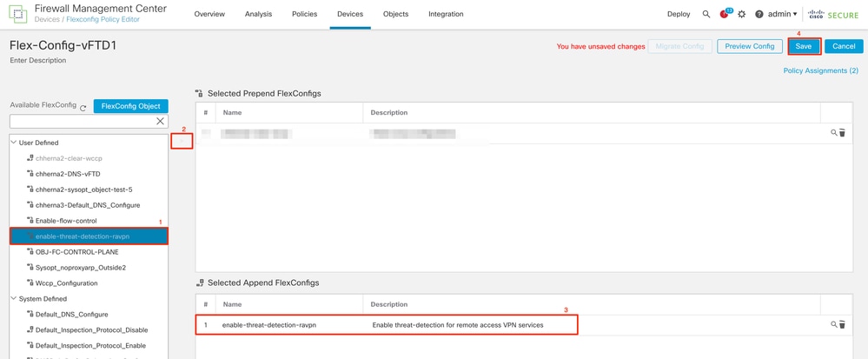The height and width of the screenshot is (359, 868).
Task: Open the Analysis menu
Action: (x=258, y=15)
